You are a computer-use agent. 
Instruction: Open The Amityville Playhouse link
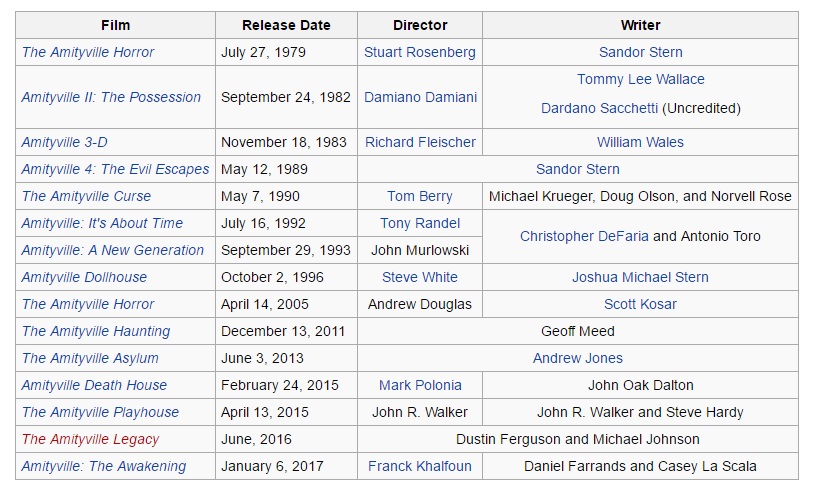[x=100, y=412]
